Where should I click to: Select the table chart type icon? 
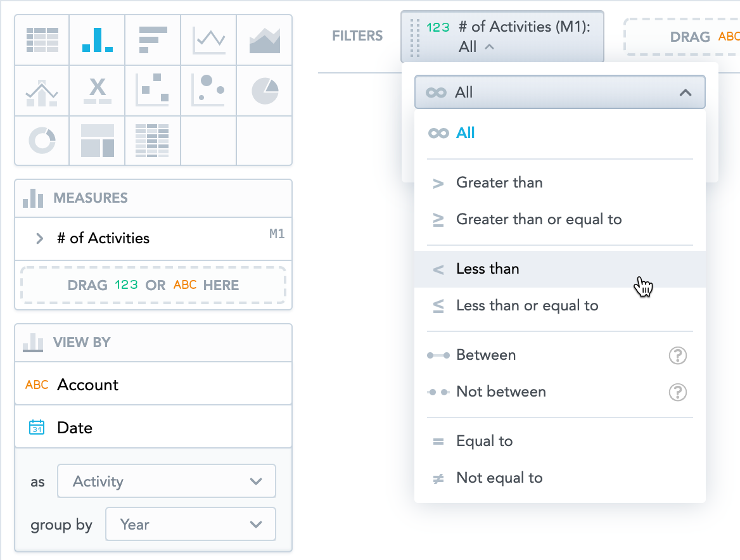click(42, 40)
